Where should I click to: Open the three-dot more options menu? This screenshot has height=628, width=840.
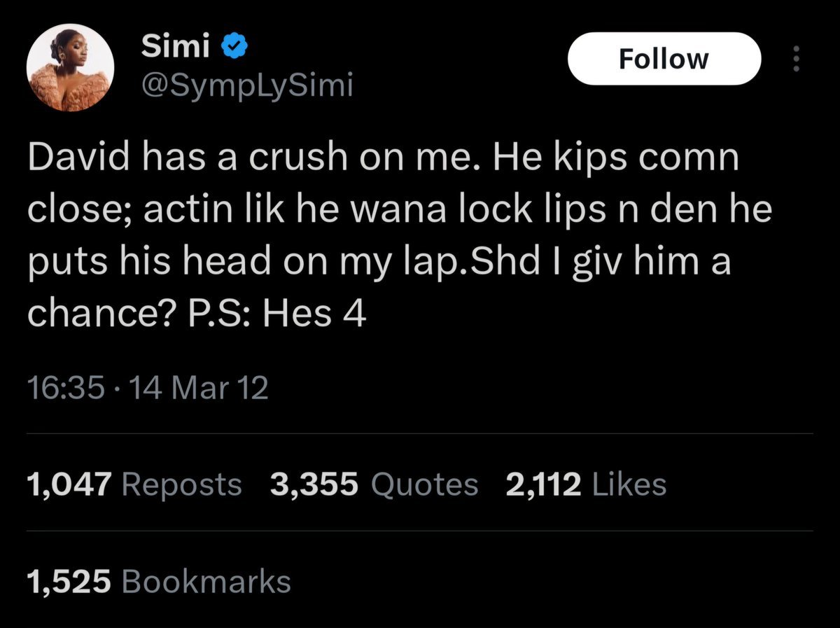point(795,60)
